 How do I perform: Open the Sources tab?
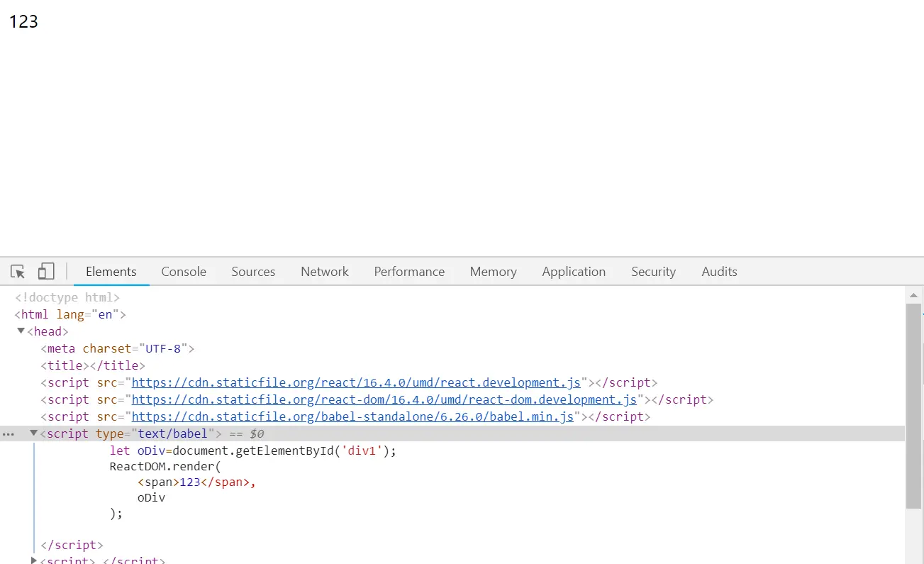pyautogui.click(x=253, y=272)
